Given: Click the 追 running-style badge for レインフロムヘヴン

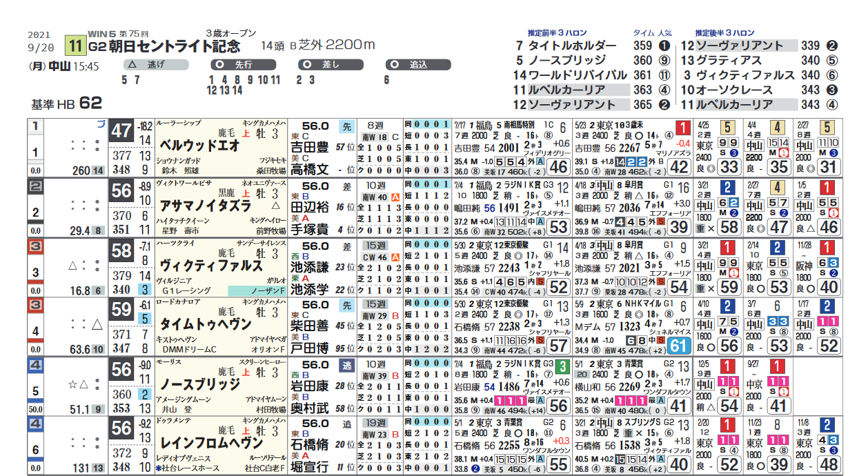Looking at the screenshot, I should click(346, 424).
